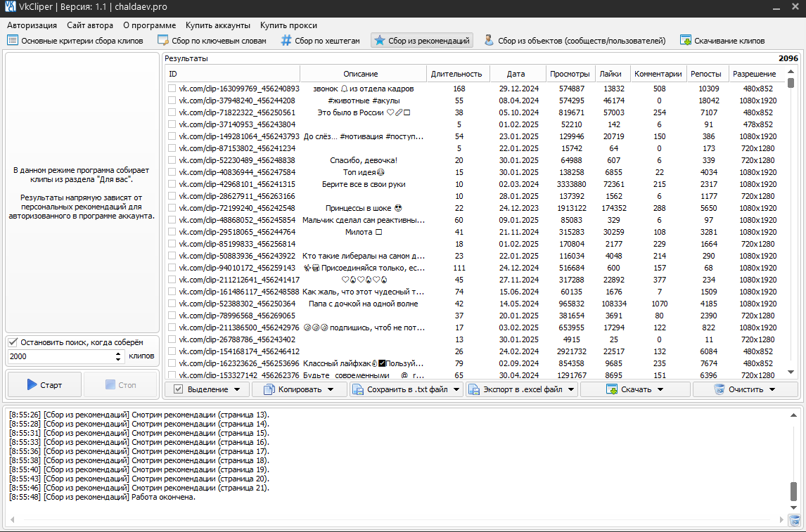
Task: Open the Скачать dropdown arrow
Action: [660, 390]
